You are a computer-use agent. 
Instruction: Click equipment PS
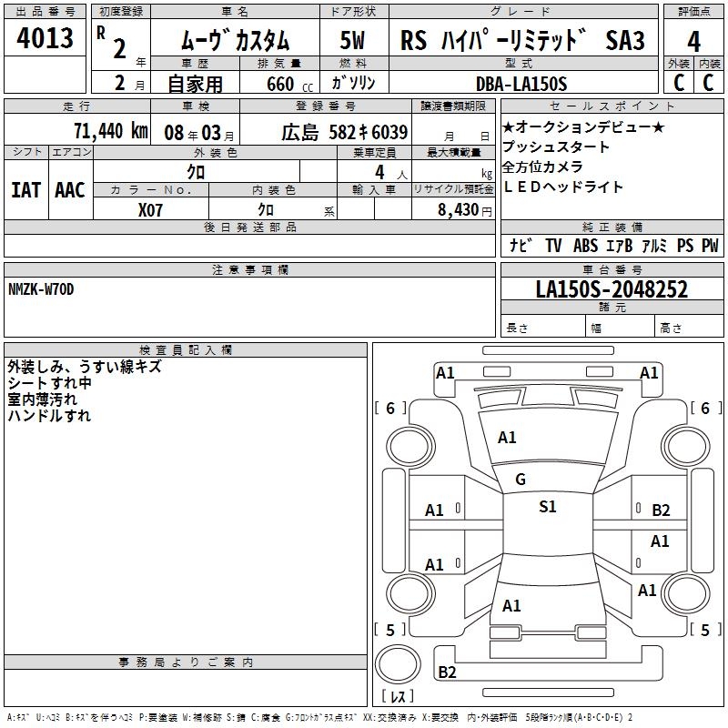(685, 245)
